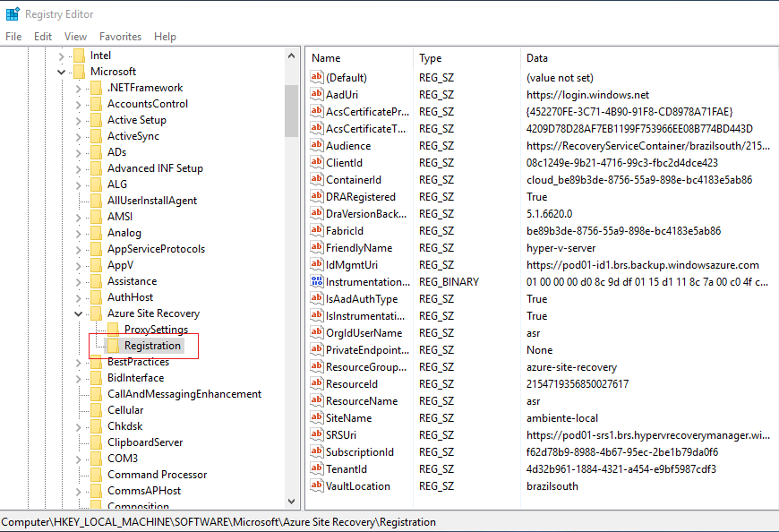Click the 'https://login.windows.net' data cell

coord(587,94)
